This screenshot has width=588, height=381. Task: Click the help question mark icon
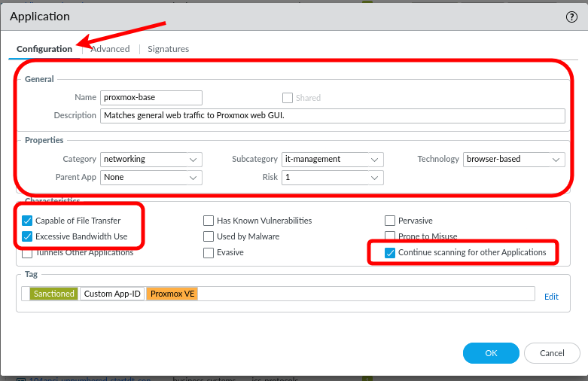coord(571,17)
